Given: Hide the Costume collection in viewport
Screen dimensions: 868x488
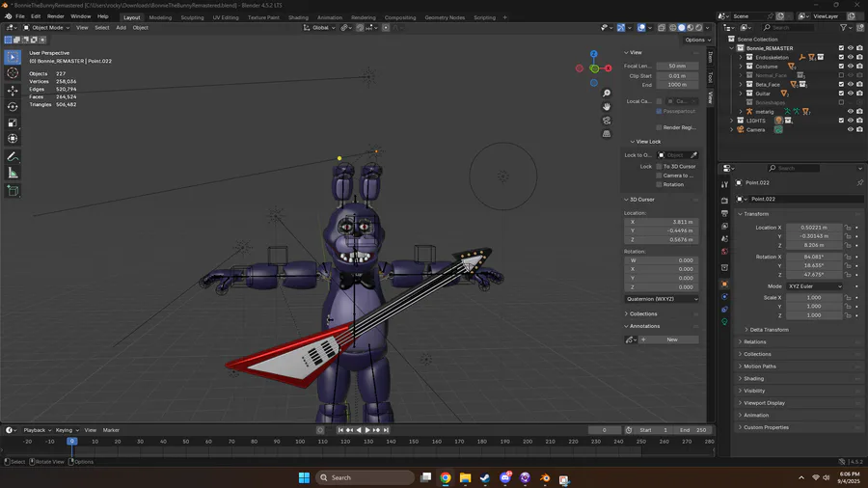Looking at the screenshot, I should [851, 67].
